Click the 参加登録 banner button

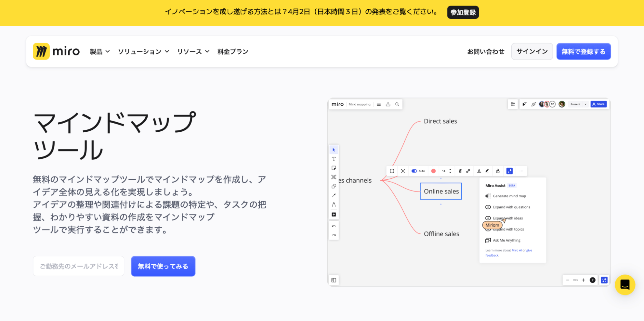(463, 12)
